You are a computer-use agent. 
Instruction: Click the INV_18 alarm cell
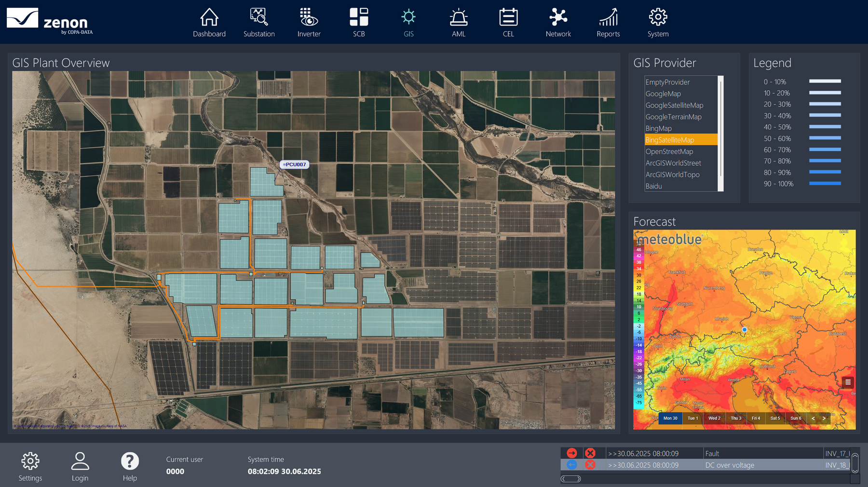tap(837, 465)
